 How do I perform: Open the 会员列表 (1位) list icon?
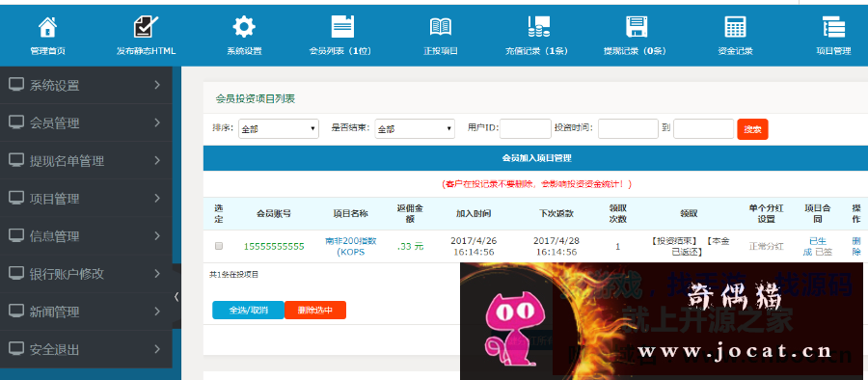click(x=342, y=27)
